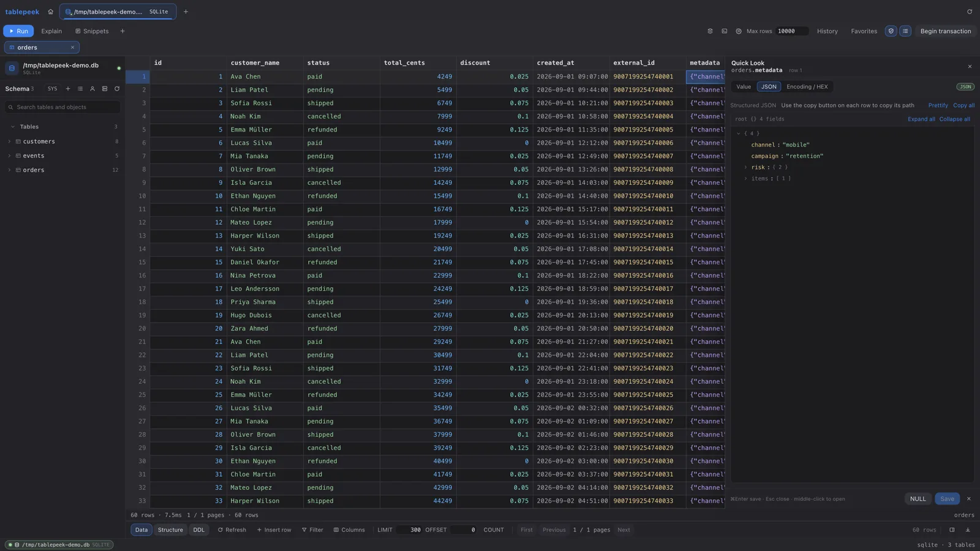Click the reload icon in the top-right corner

(x=970, y=12)
